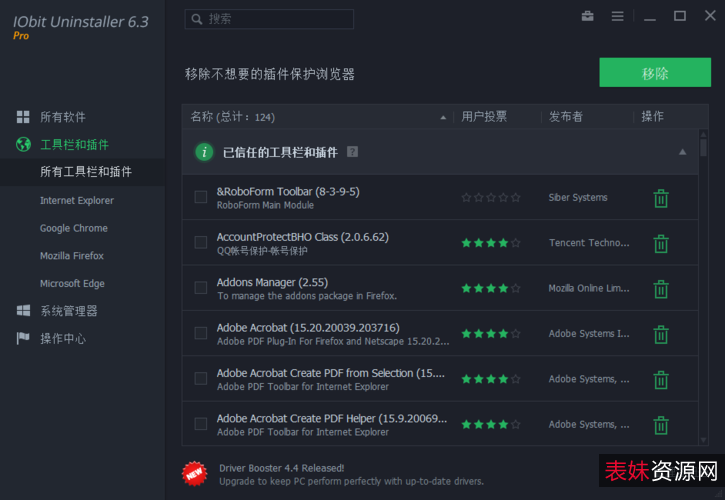This screenshot has width=725, height=500.
Task: Click the 操作 column header
Action: pyautogui.click(x=652, y=117)
